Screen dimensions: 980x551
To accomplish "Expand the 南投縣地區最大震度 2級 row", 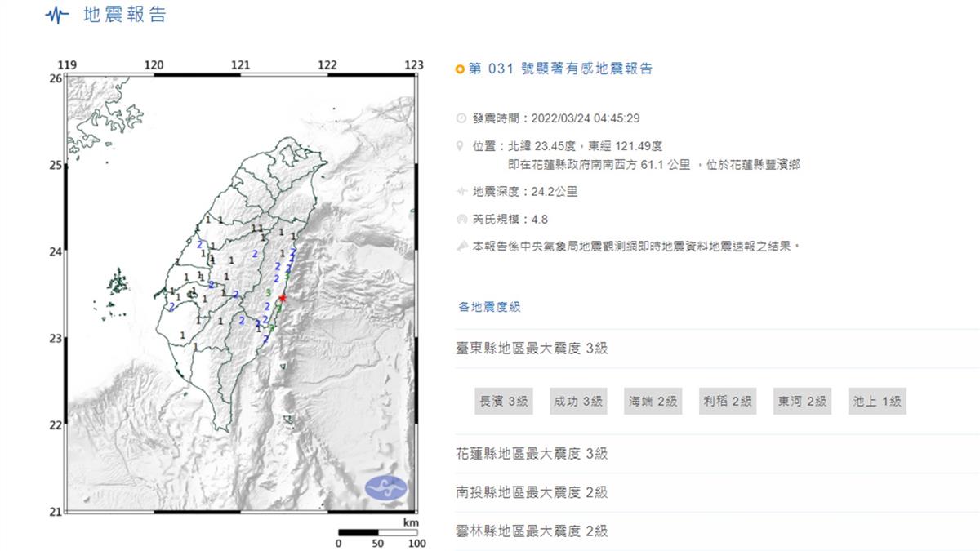I will (532, 492).
